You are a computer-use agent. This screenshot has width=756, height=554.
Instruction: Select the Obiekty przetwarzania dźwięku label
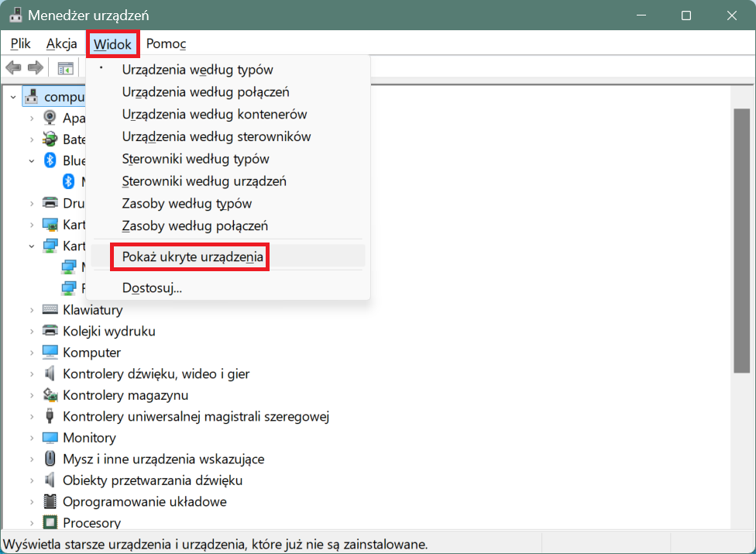point(153,480)
